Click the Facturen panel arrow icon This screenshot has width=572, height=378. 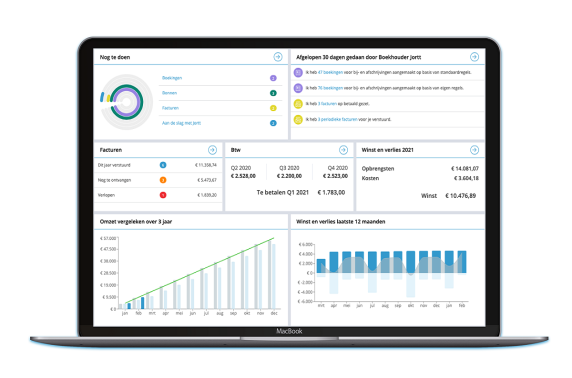pyautogui.click(x=212, y=150)
